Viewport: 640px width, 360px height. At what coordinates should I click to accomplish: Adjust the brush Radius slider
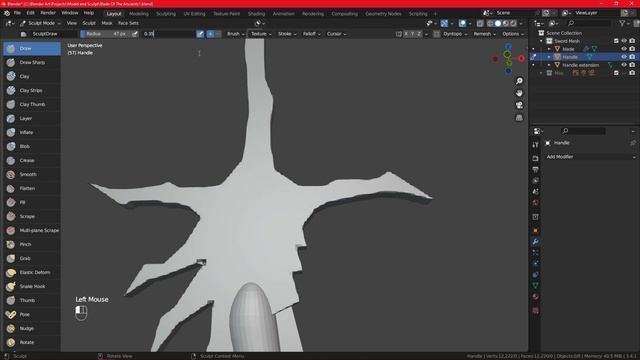click(x=105, y=34)
